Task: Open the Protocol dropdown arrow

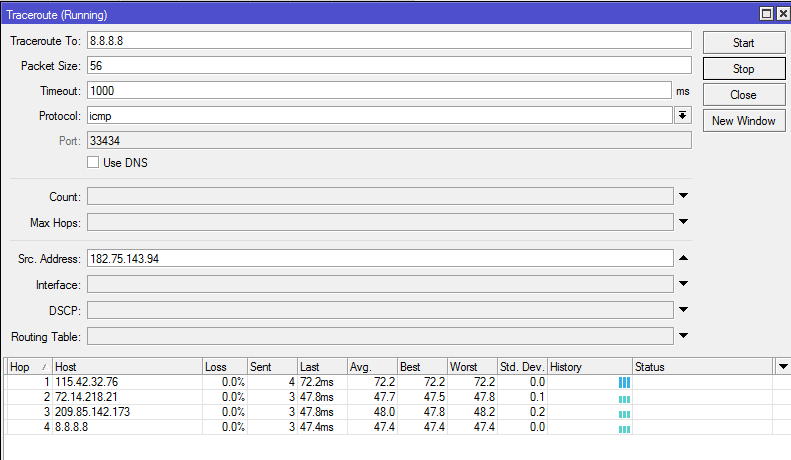Action: coord(683,116)
